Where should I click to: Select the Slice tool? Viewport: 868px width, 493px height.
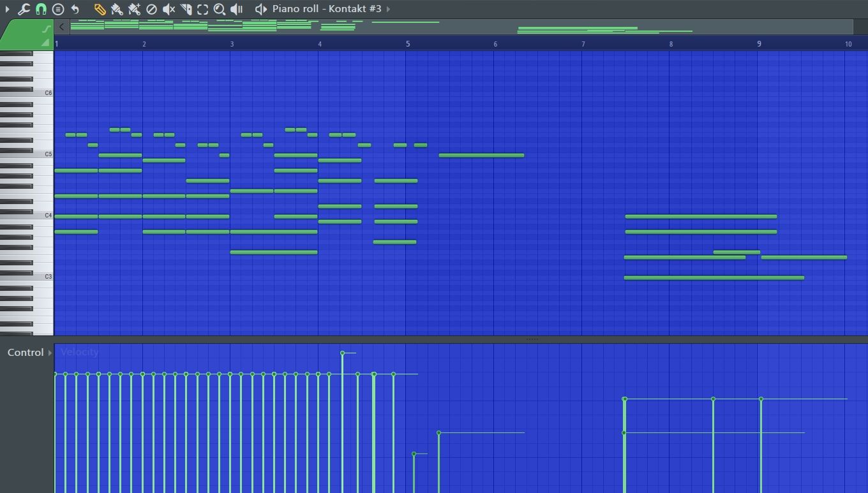tap(186, 9)
